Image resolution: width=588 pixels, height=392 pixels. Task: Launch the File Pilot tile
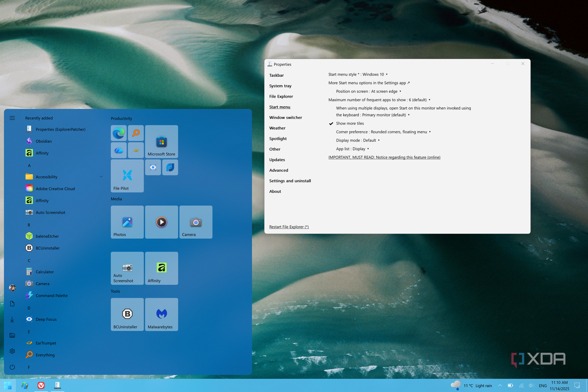(127, 176)
